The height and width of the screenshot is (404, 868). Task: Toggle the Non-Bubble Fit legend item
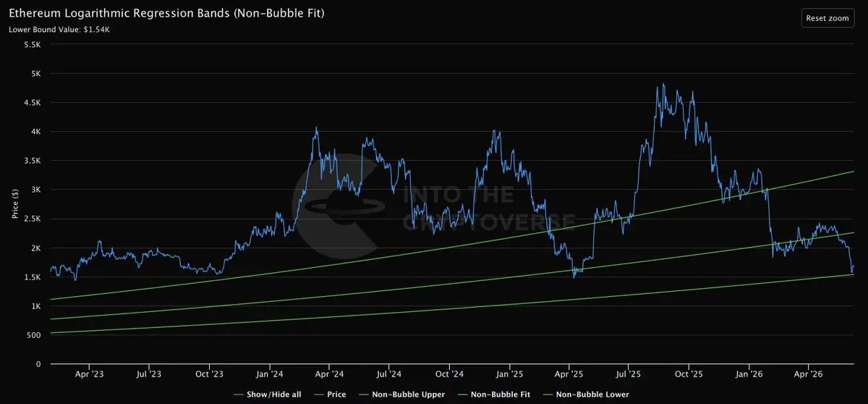click(x=493, y=395)
